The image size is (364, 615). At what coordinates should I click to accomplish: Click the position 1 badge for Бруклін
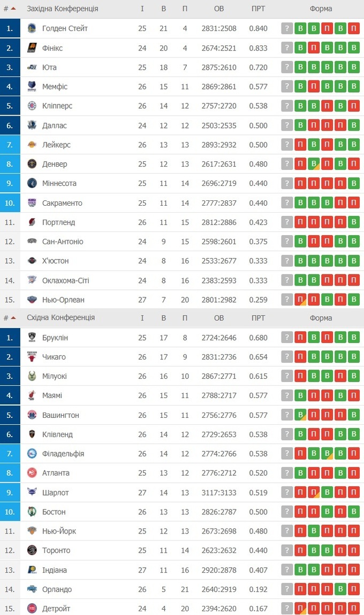tap(10, 337)
